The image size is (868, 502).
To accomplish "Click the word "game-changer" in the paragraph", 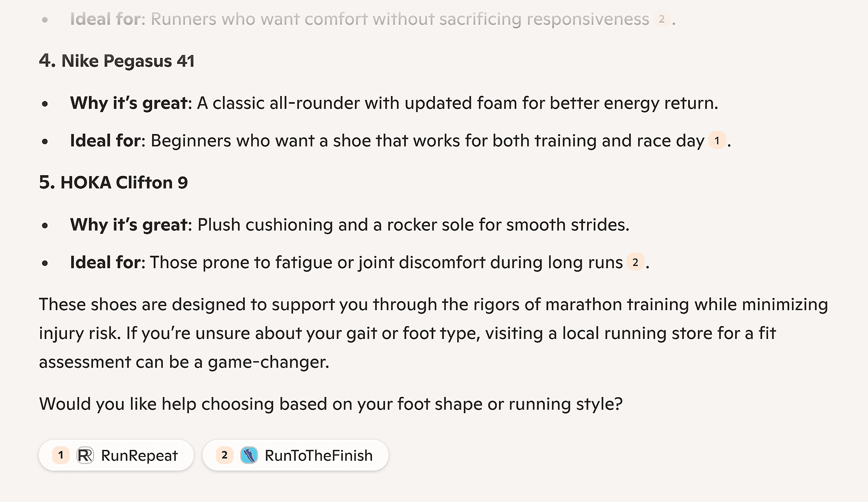I will point(268,362).
